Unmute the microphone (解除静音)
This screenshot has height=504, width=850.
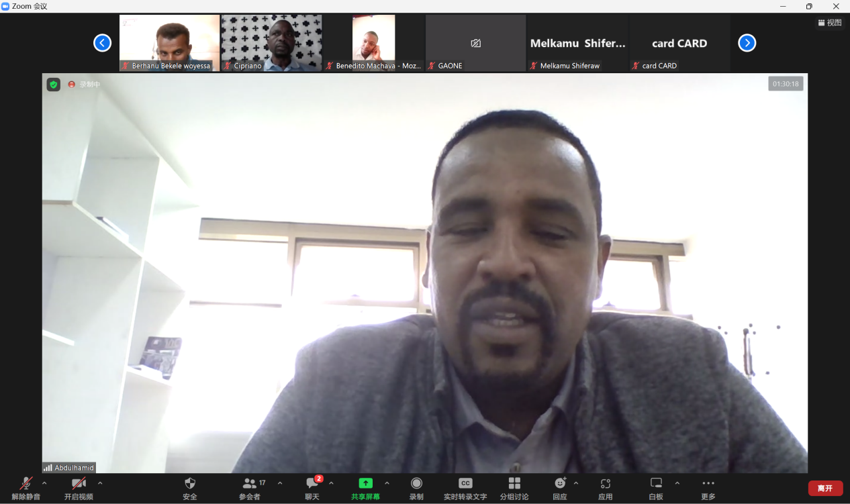[x=26, y=484]
